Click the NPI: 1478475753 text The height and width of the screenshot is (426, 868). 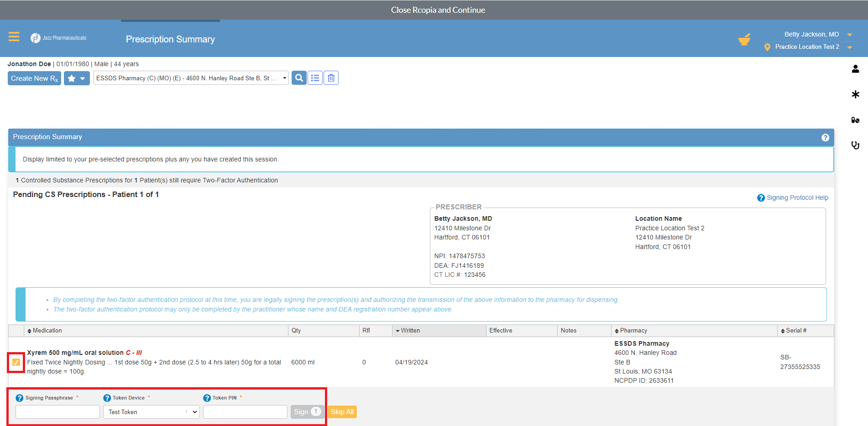460,256
